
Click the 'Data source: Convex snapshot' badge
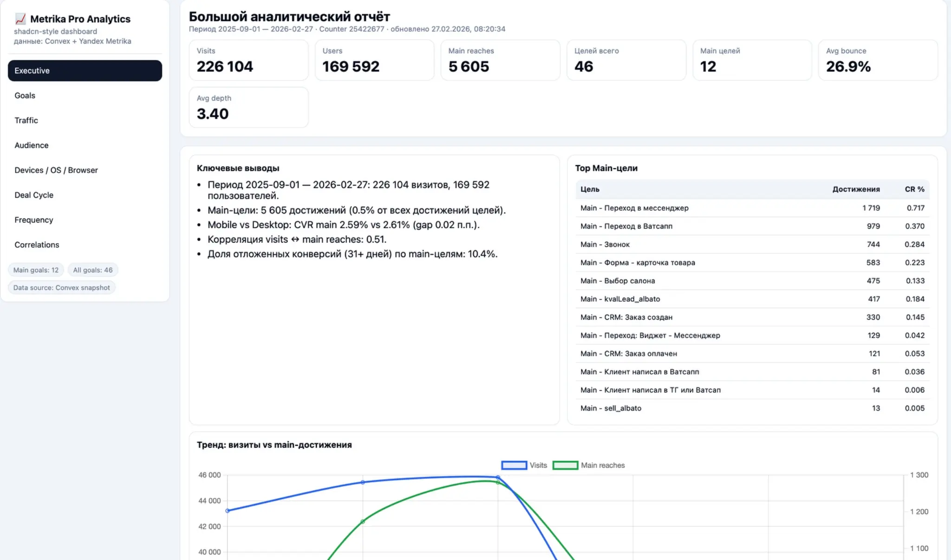click(62, 288)
